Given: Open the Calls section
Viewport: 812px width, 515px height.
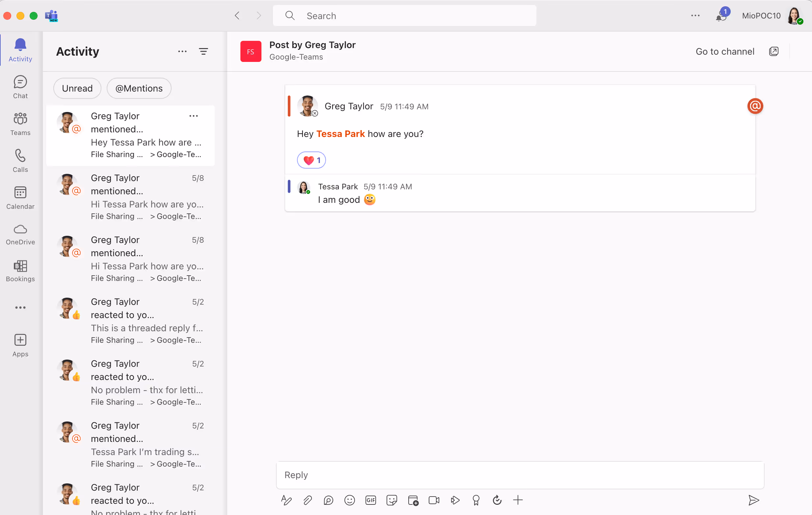Looking at the screenshot, I should click(x=20, y=161).
